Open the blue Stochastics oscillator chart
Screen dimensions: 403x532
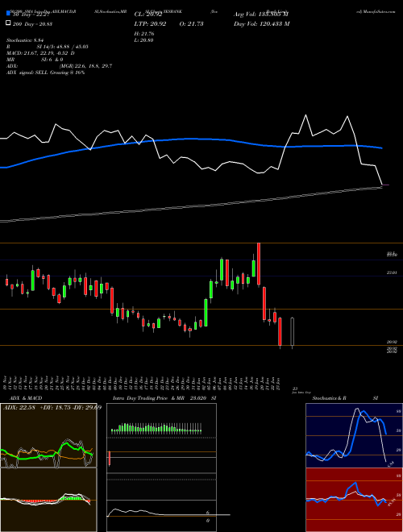point(354,435)
